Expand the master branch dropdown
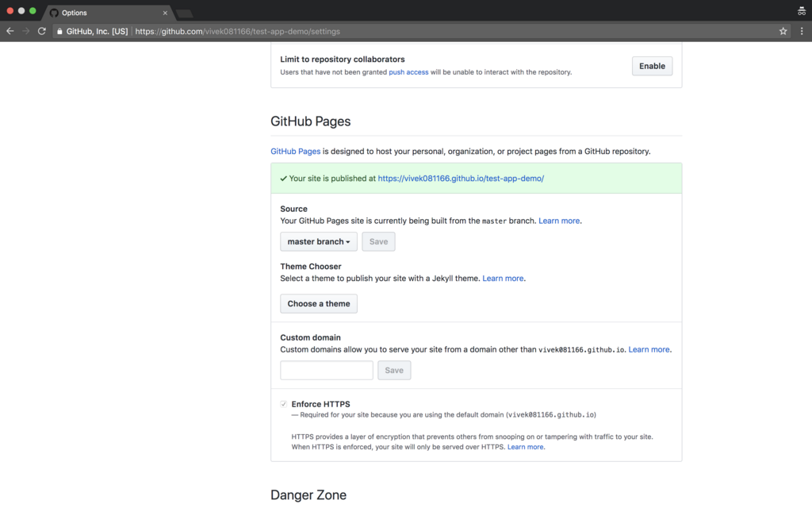This screenshot has width=812, height=508. [x=319, y=241]
